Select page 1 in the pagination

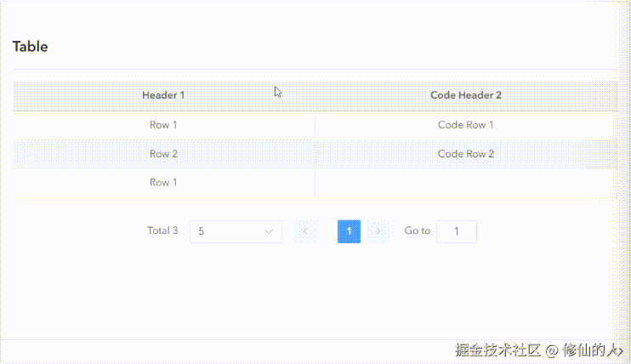[349, 231]
